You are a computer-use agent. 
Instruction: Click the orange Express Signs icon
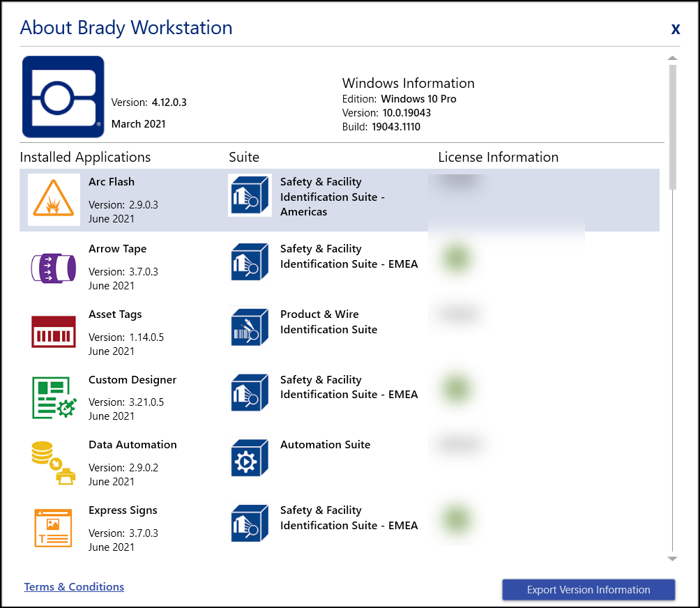coord(54,528)
